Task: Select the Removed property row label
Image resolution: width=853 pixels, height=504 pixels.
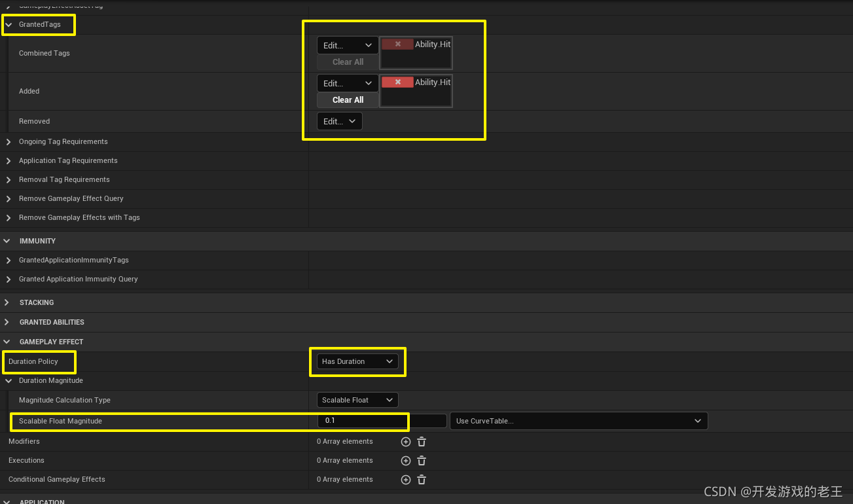Action: coord(35,121)
